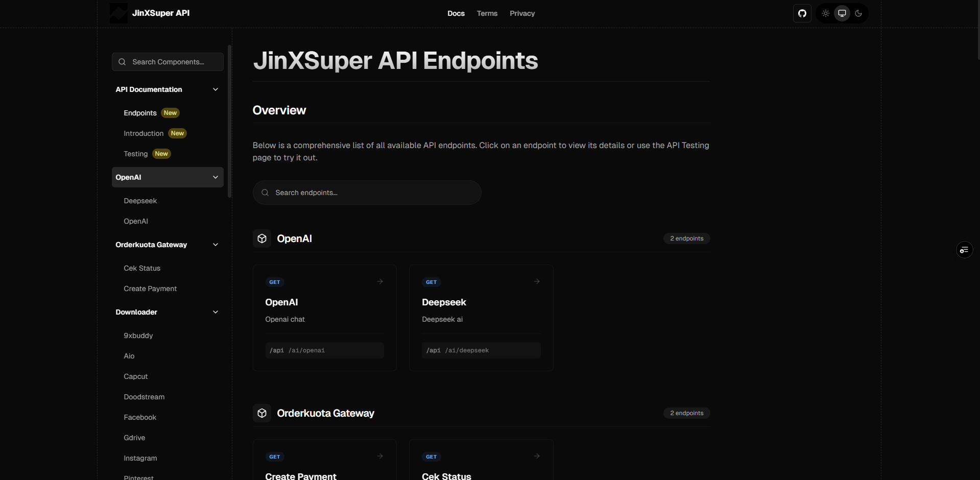Viewport: 980px width, 480px height.
Task: Open the Testing link in sidebar
Action: [135, 154]
